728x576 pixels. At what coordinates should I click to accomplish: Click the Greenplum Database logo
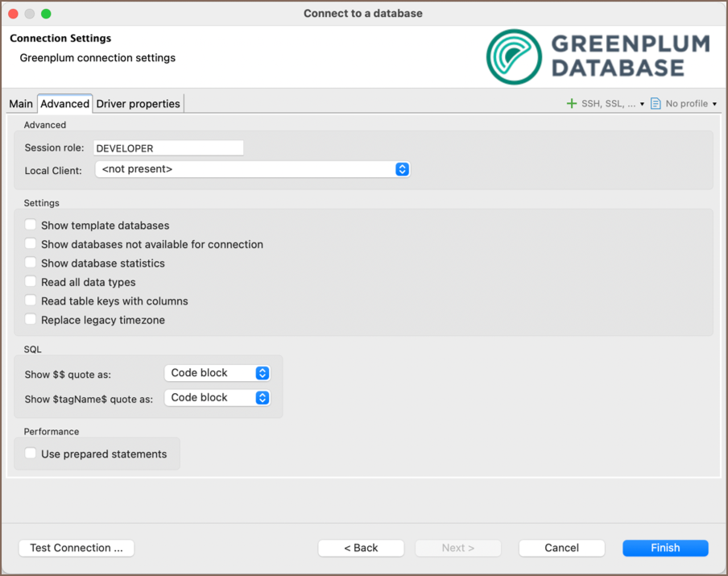[x=598, y=57]
